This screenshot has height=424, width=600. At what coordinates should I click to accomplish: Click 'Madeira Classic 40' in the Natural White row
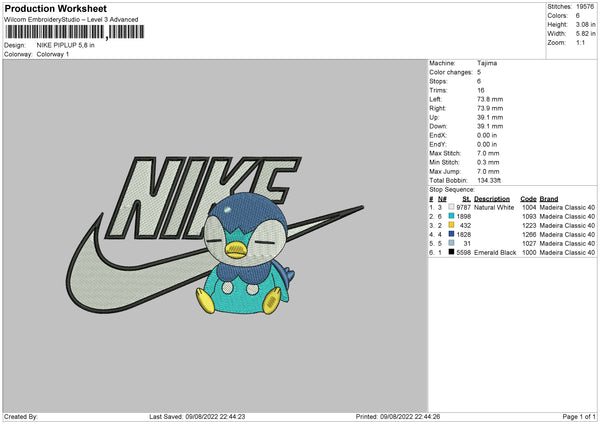tap(567, 207)
